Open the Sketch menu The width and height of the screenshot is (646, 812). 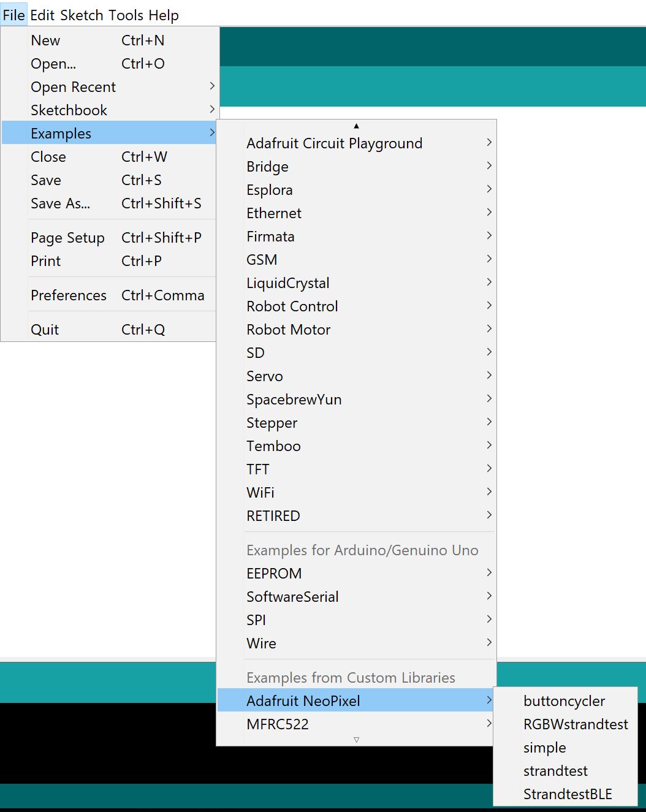tap(82, 15)
